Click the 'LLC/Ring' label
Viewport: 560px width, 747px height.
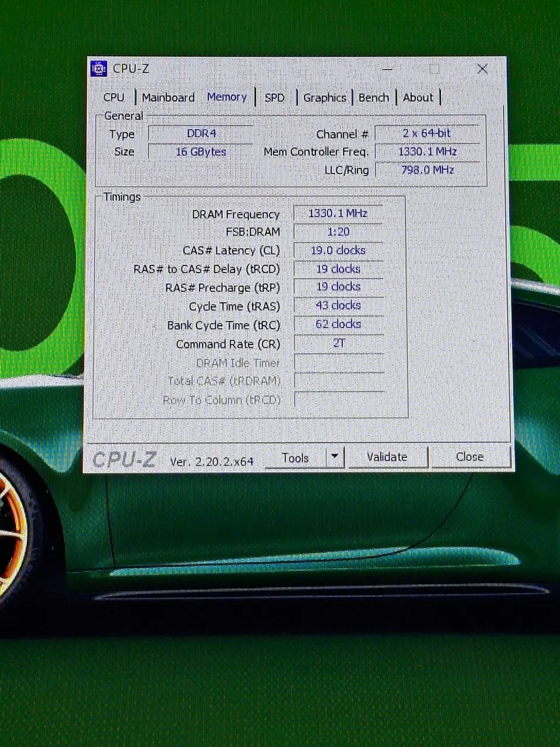(x=346, y=170)
